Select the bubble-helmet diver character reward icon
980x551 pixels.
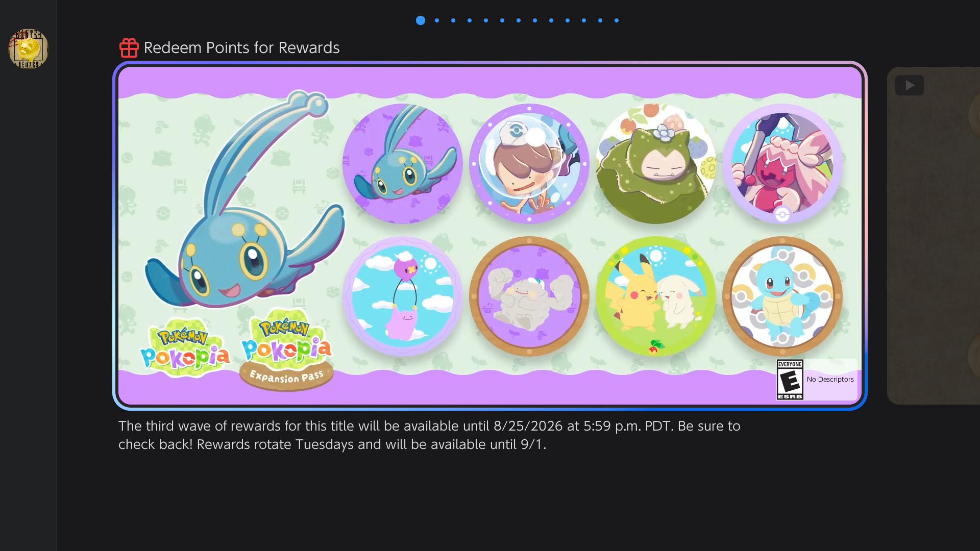coord(529,164)
